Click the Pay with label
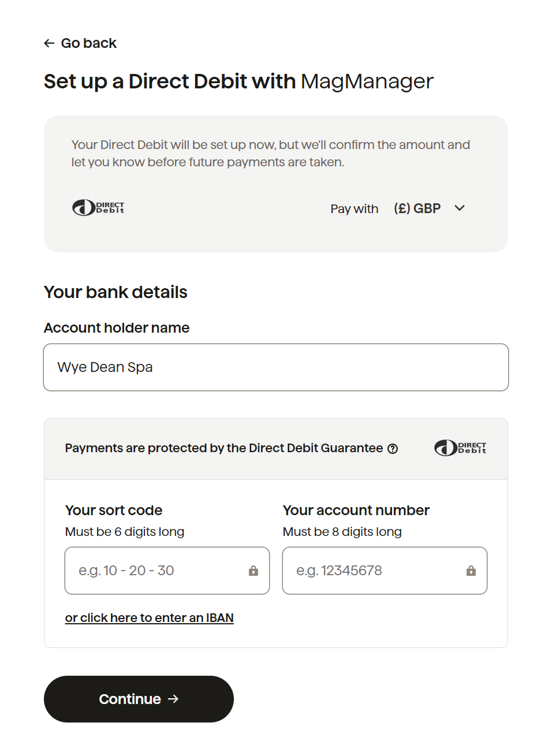 354,208
